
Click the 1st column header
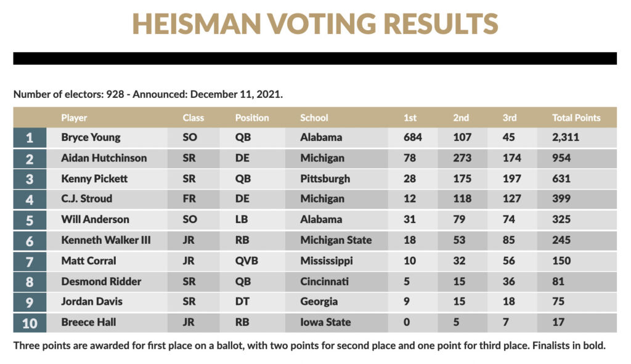(410, 118)
